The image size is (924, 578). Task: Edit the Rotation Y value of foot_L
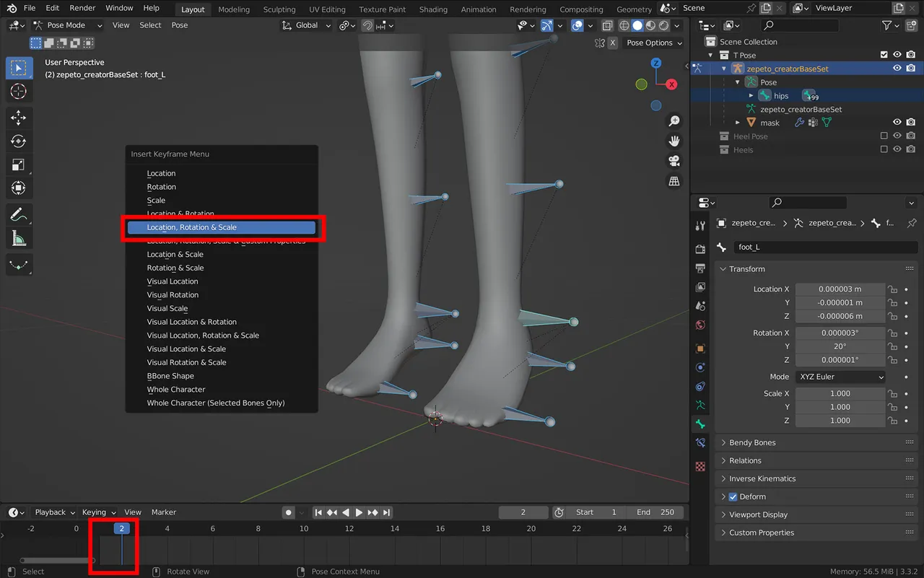[x=840, y=346]
